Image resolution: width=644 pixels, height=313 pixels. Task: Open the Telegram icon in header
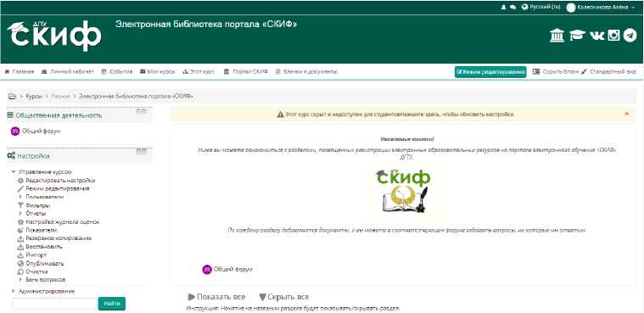click(x=630, y=36)
